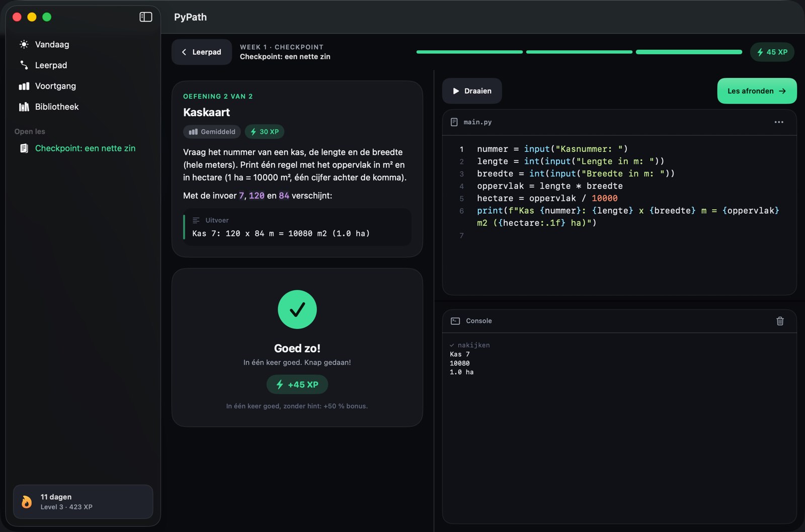Open the main.py more options menu

(779, 122)
